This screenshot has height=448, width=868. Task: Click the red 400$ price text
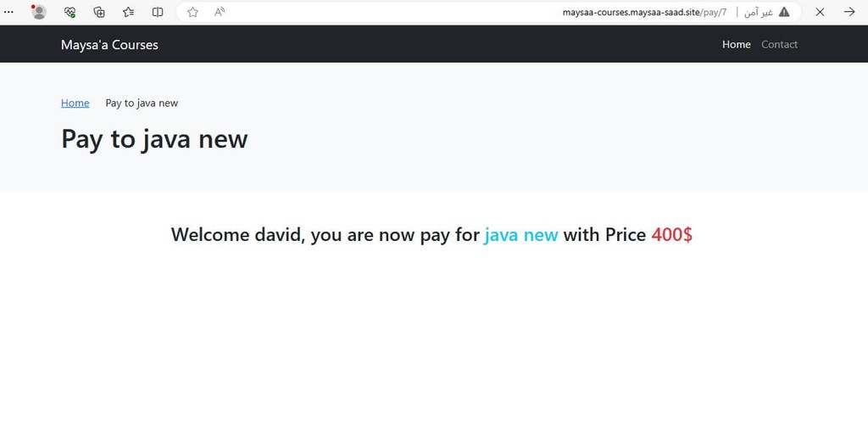671,234
